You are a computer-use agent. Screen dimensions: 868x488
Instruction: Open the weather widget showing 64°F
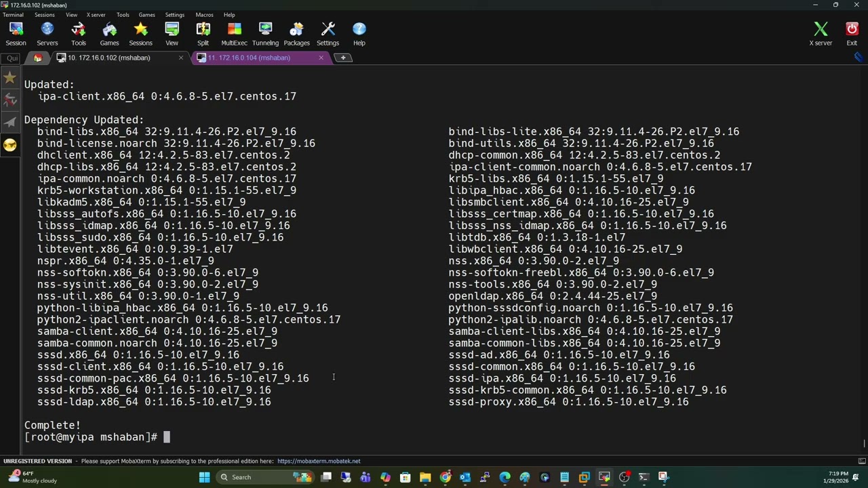(33, 477)
